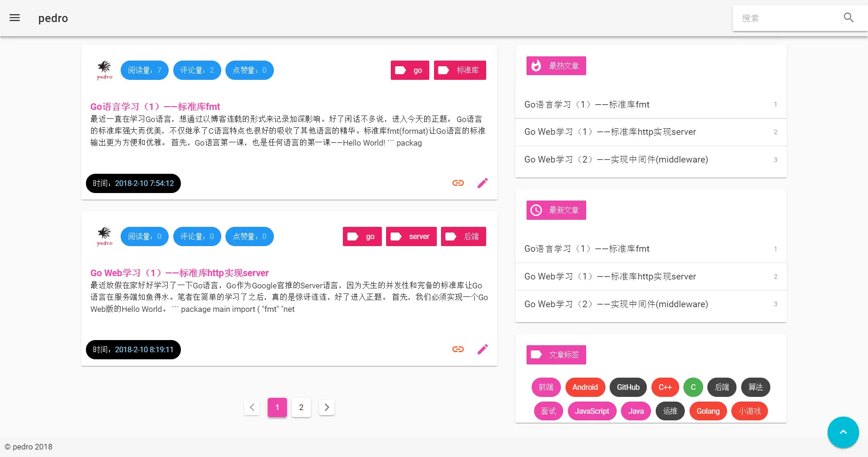Viewport: 868px width, 457px height.
Task: Click the pedro site title
Action: [53, 18]
